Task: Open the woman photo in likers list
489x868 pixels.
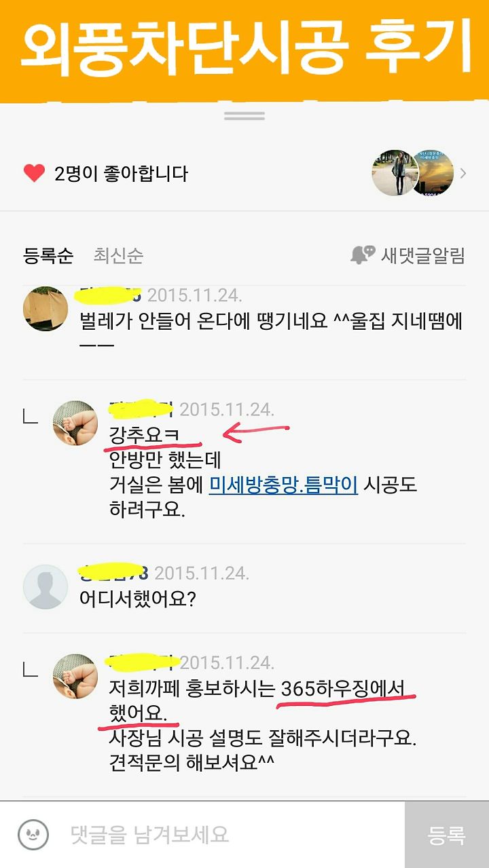Action: pyautogui.click(x=394, y=173)
